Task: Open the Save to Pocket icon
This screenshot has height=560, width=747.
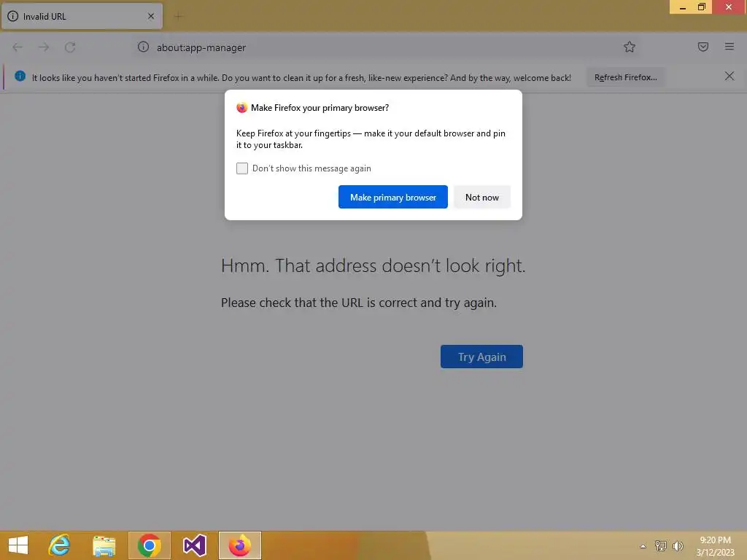Action: point(703,47)
